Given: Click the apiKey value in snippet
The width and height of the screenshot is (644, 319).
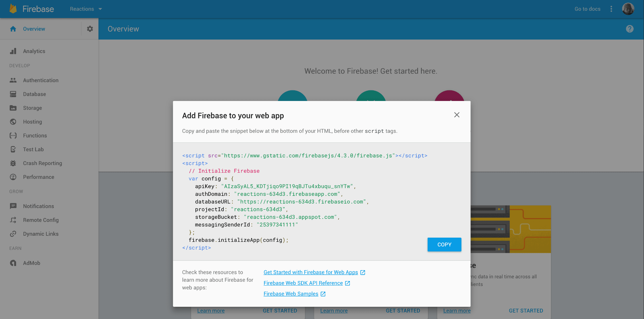Looking at the screenshot, I should (x=287, y=187).
